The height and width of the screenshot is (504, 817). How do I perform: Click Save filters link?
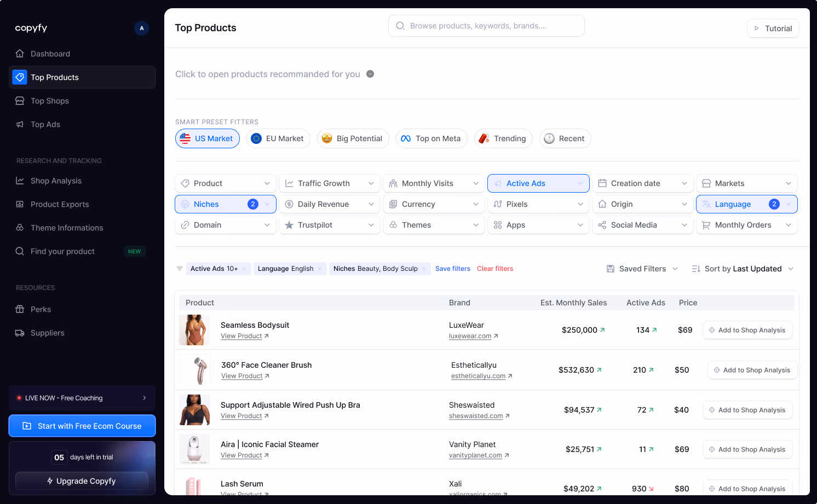(x=453, y=269)
